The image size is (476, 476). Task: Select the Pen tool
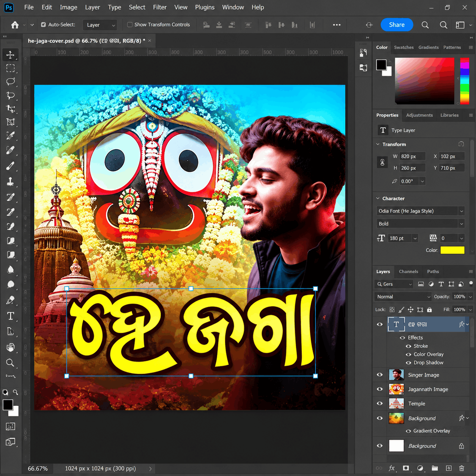tap(11, 300)
